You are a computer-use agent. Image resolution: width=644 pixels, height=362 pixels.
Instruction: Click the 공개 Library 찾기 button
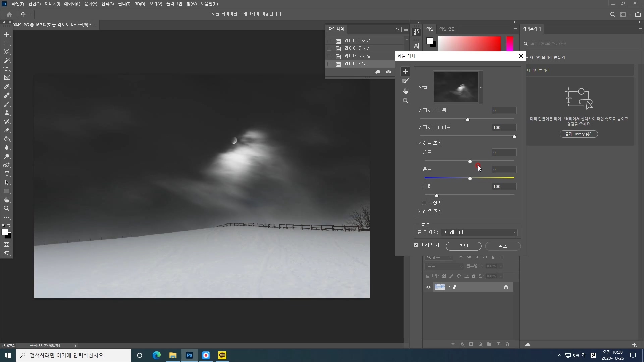tap(579, 134)
